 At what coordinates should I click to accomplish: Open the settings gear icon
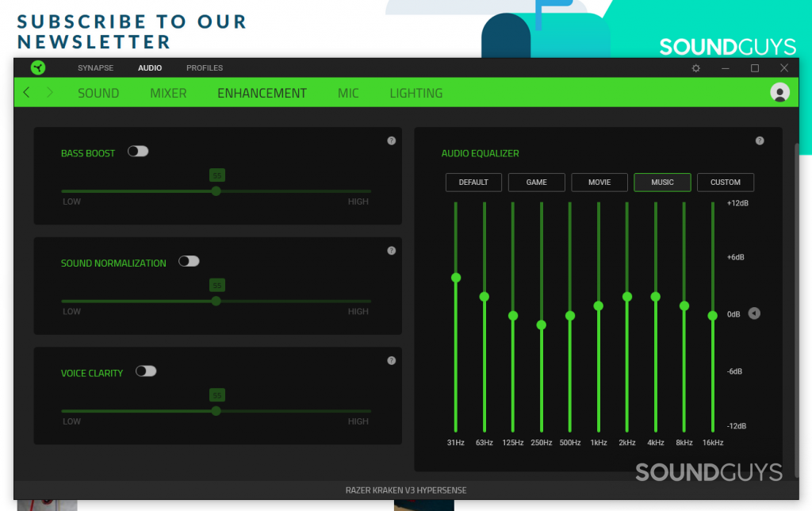tap(696, 68)
